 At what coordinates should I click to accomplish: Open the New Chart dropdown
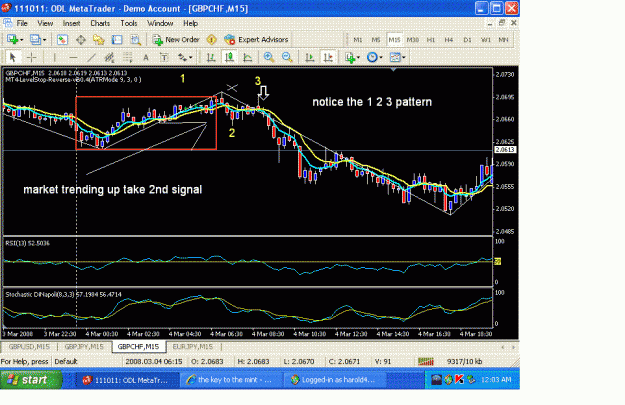pos(15,39)
